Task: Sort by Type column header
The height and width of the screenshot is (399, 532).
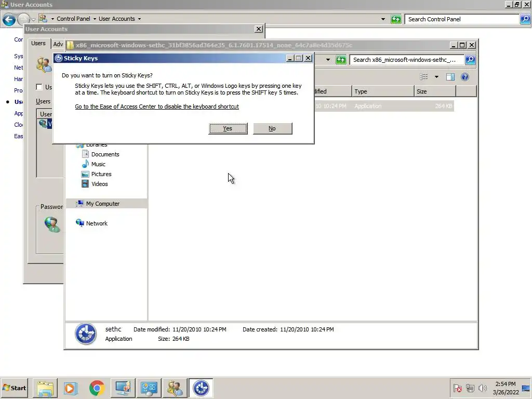Action: [x=383, y=91]
